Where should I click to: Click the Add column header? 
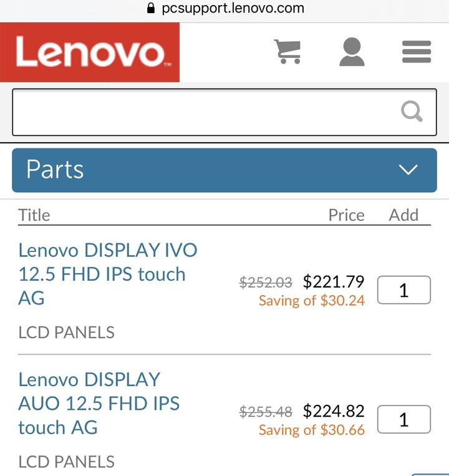tap(403, 215)
